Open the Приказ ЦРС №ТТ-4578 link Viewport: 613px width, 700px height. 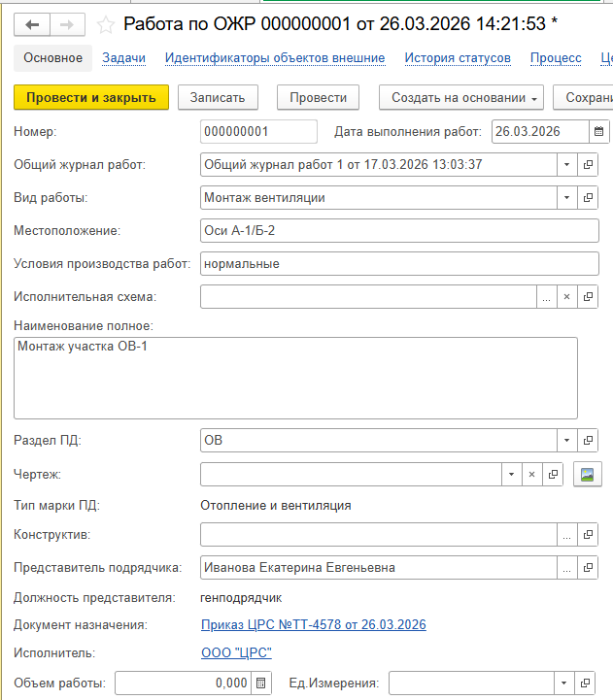[x=313, y=624]
